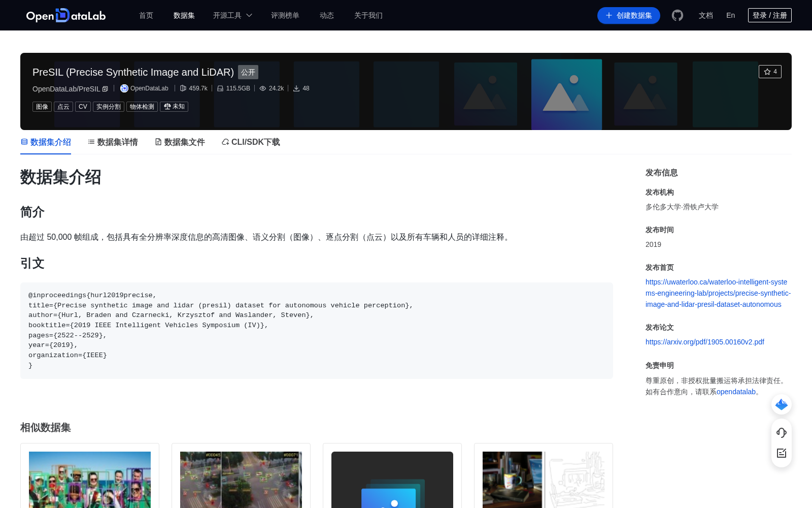The image size is (812, 508).
Task: Open the feedback note edit icon
Action: click(782, 453)
